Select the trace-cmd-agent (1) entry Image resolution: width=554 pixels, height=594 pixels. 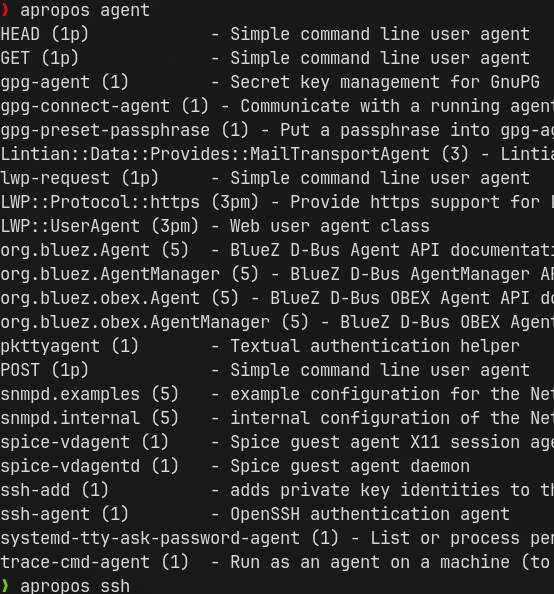(94, 562)
